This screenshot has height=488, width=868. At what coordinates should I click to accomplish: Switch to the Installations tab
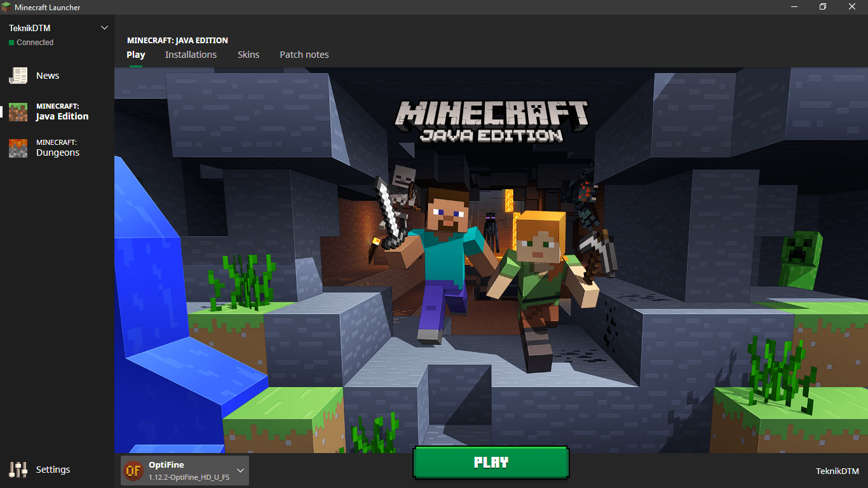[191, 55]
